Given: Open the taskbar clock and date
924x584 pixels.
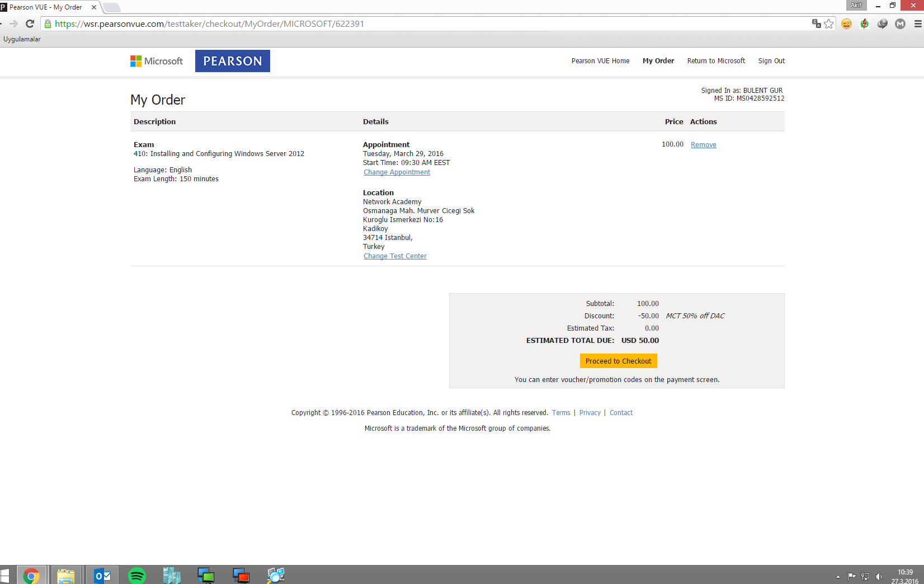Looking at the screenshot, I should point(905,576).
